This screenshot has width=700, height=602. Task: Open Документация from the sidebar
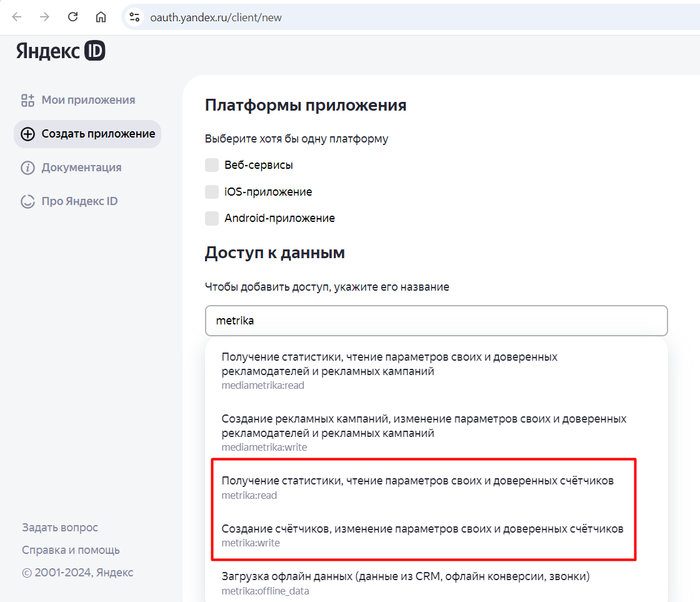tap(71, 168)
